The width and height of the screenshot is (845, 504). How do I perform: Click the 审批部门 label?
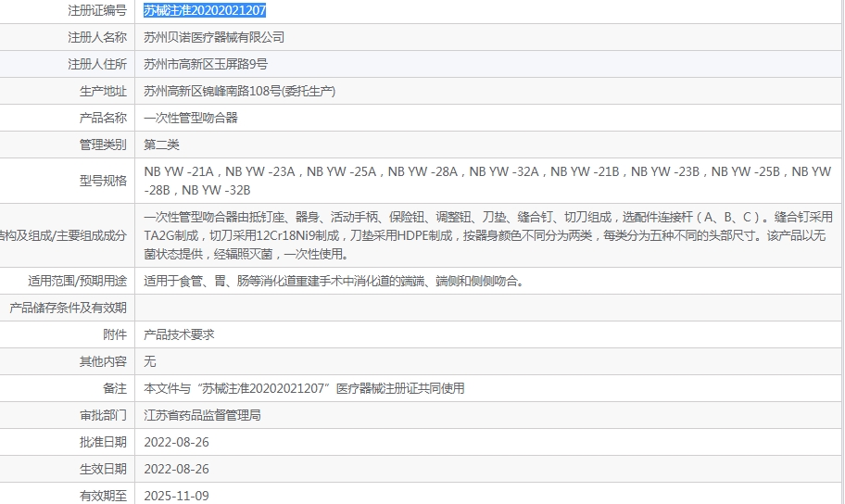pyautogui.click(x=103, y=415)
